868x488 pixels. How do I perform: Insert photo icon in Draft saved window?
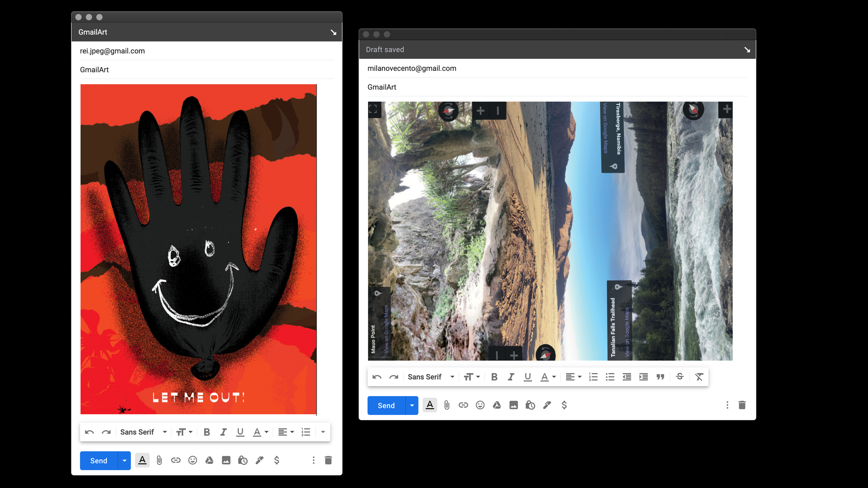click(514, 405)
